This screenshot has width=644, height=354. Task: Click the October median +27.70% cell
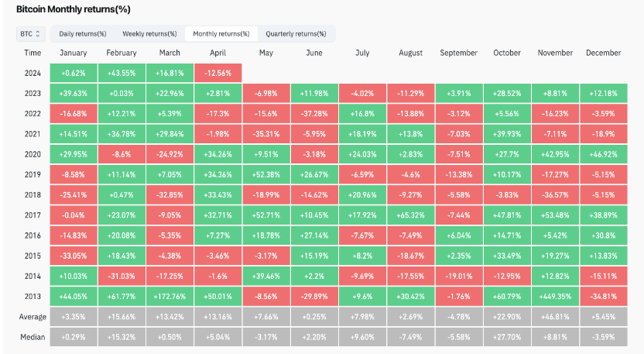click(x=507, y=337)
